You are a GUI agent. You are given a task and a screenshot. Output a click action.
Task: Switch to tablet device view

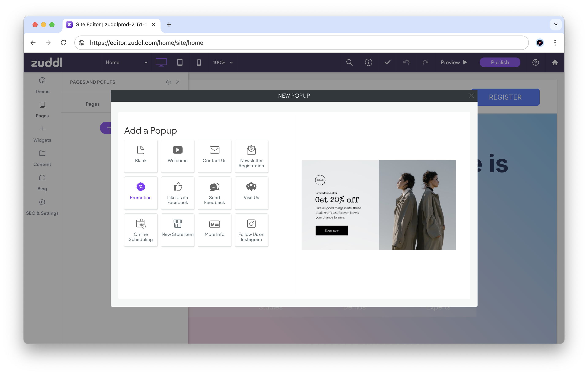pyautogui.click(x=180, y=62)
